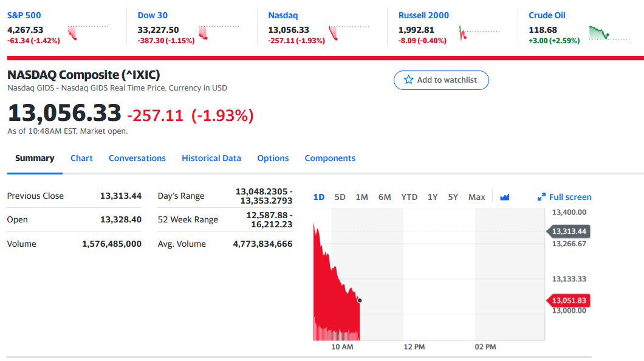Click the 52 Week Range value
The width and height of the screenshot is (644, 361).
click(x=269, y=220)
